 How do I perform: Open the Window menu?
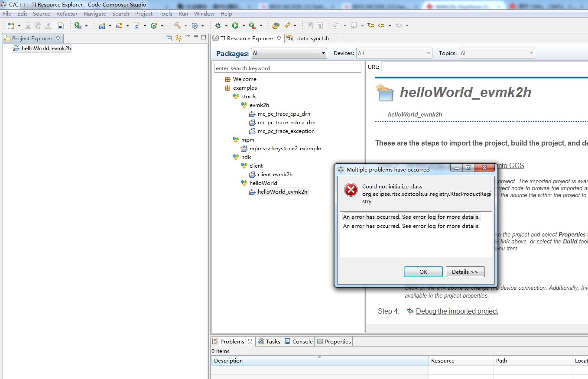tap(204, 14)
